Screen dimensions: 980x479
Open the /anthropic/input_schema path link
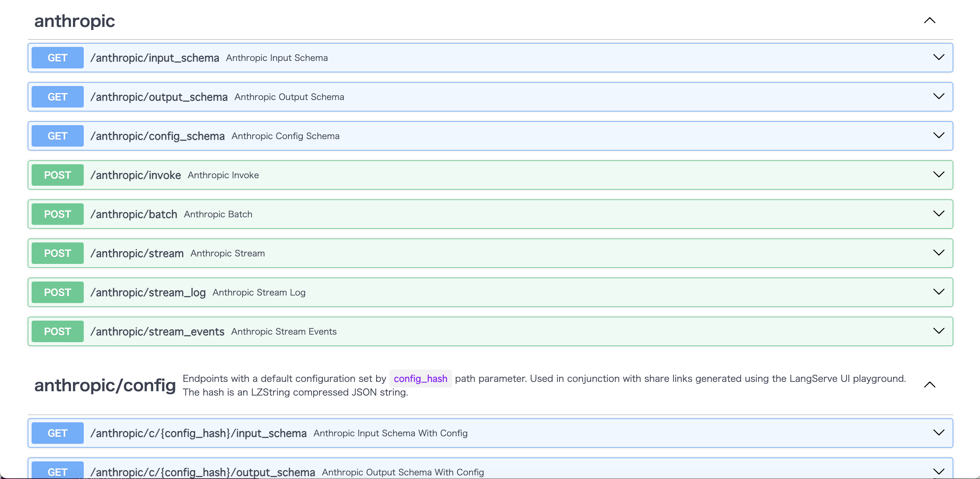(x=154, y=58)
